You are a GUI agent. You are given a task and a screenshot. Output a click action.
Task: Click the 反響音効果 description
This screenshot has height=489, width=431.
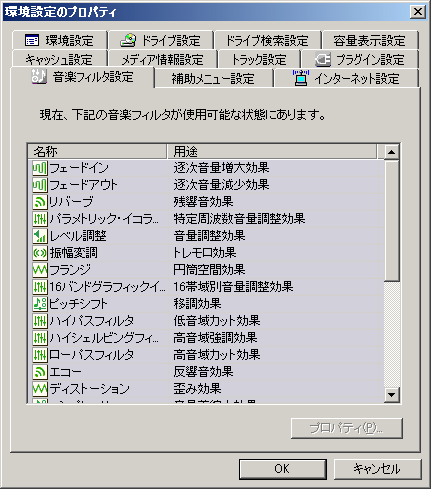[203, 372]
